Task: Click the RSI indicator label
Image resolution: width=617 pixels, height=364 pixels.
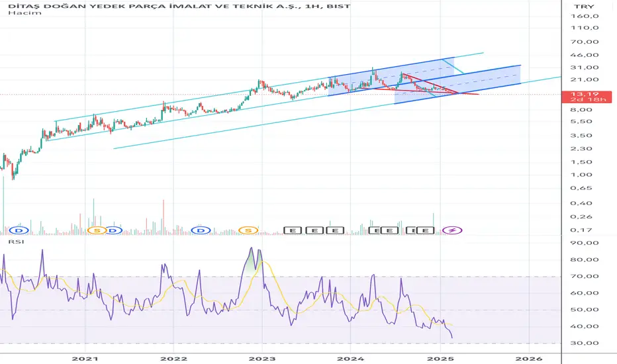Action: coord(16,241)
